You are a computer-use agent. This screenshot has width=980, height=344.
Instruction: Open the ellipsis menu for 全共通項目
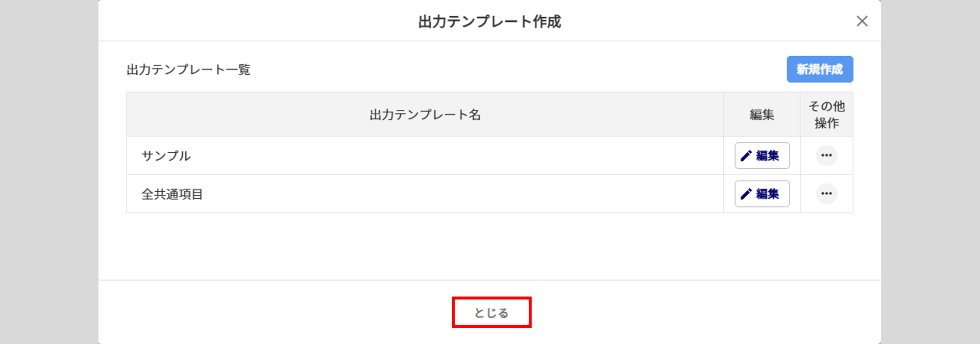(x=827, y=194)
